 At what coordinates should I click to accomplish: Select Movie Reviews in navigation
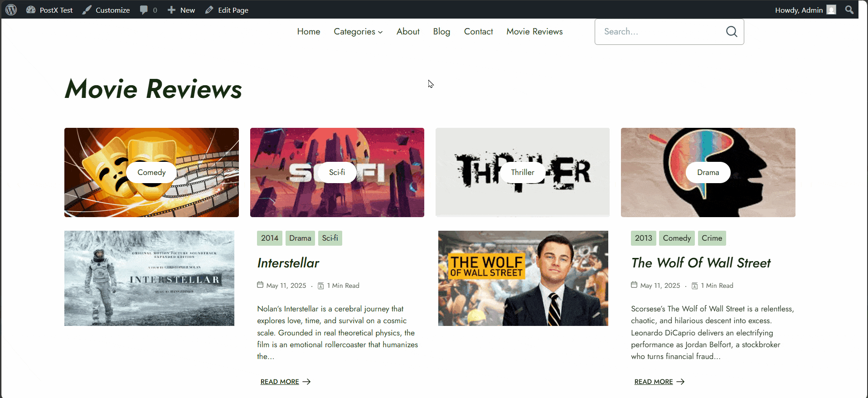pos(534,31)
